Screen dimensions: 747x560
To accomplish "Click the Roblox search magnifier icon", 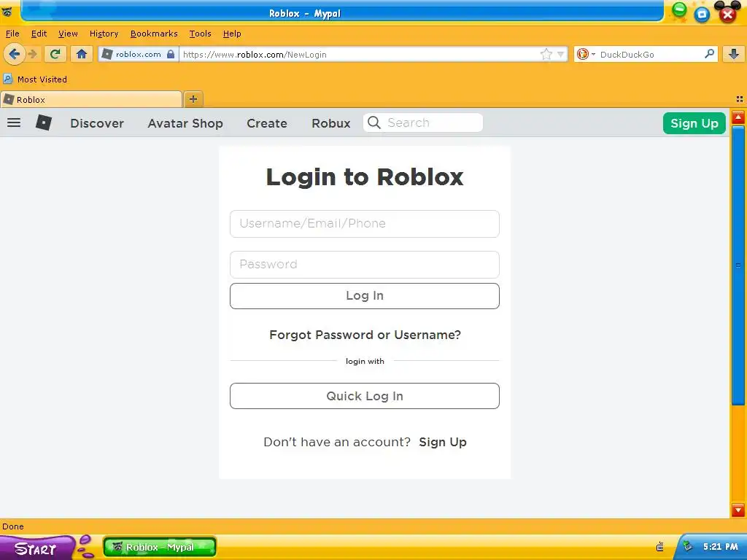I will pyautogui.click(x=374, y=122).
